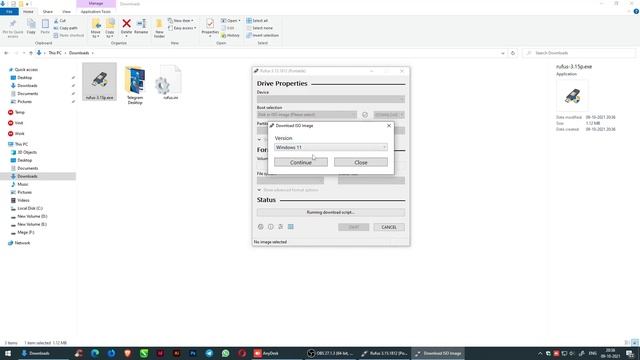Switch to the Home ribbon tab

[x=28, y=12]
